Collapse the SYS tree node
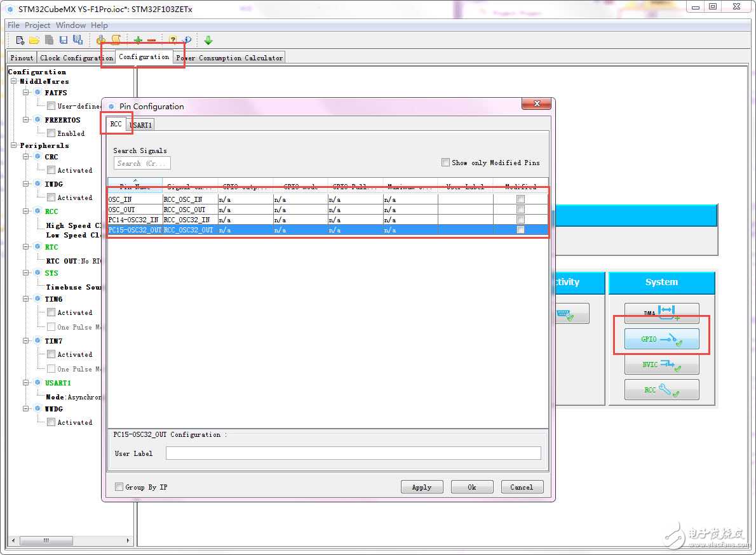 pos(26,272)
